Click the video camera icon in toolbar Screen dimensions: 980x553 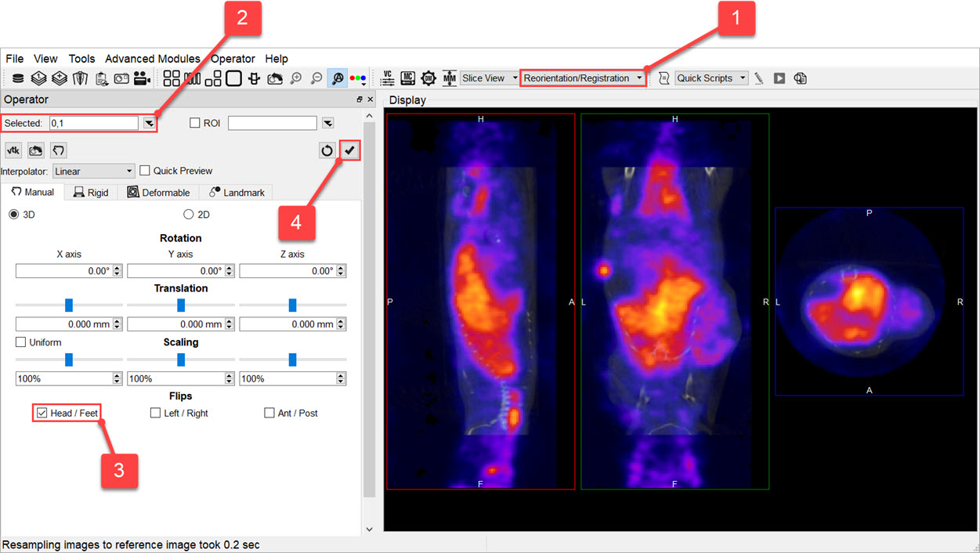click(142, 78)
